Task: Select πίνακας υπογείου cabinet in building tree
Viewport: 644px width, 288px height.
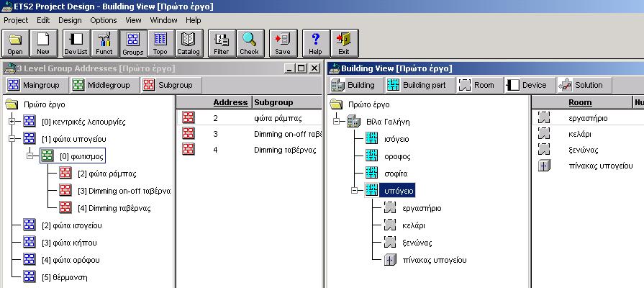Action: click(x=435, y=260)
